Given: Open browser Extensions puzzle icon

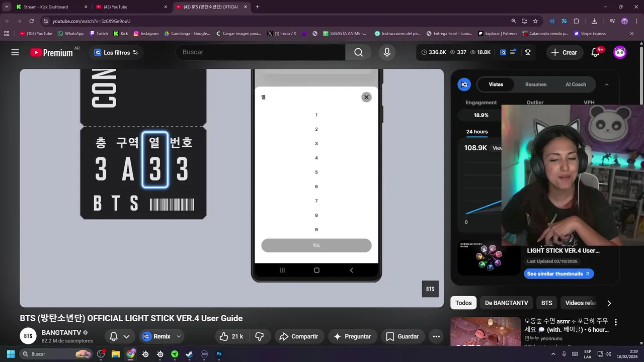Looking at the screenshot, I should (x=577, y=21).
